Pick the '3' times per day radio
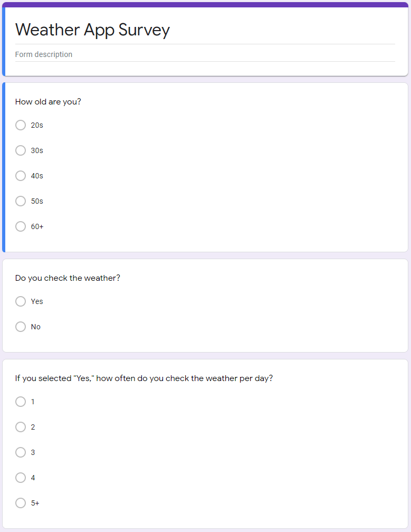Screen dimensions: 411x532 pos(21,452)
